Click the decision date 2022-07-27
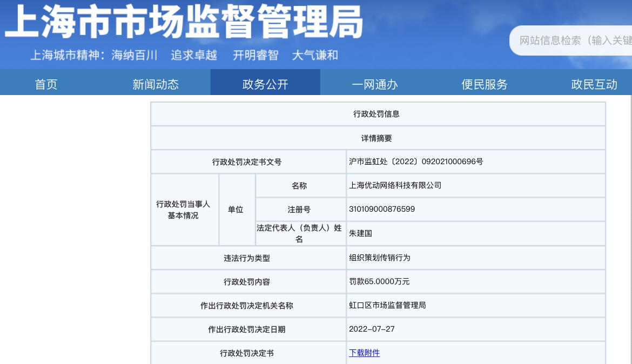 372,329
